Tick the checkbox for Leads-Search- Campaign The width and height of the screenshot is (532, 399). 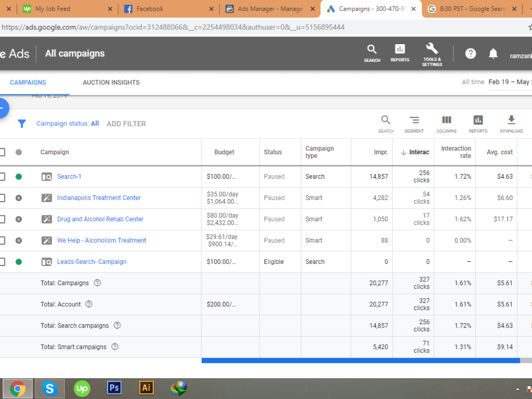tap(2, 262)
